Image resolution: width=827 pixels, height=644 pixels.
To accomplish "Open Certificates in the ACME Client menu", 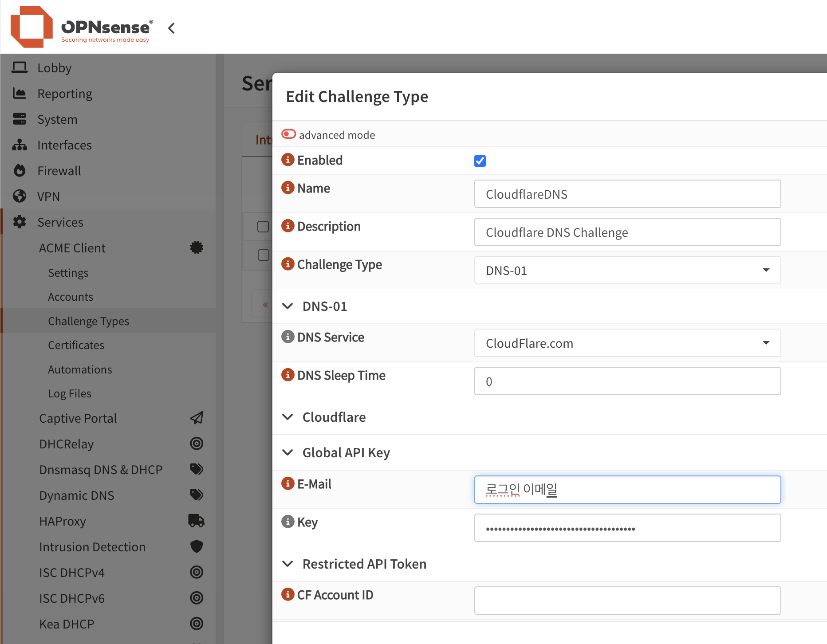I will pos(76,345).
